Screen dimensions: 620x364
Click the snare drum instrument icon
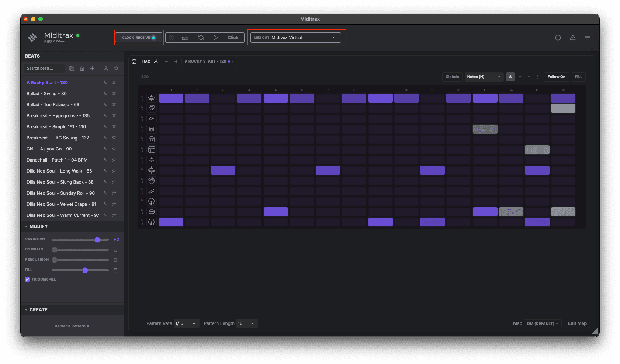pos(152,212)
